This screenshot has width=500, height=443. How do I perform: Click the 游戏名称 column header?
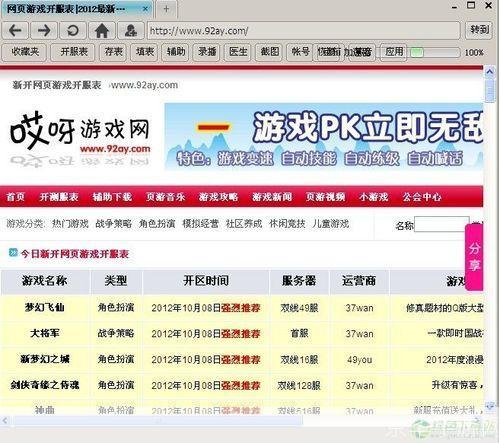[45, 281]
